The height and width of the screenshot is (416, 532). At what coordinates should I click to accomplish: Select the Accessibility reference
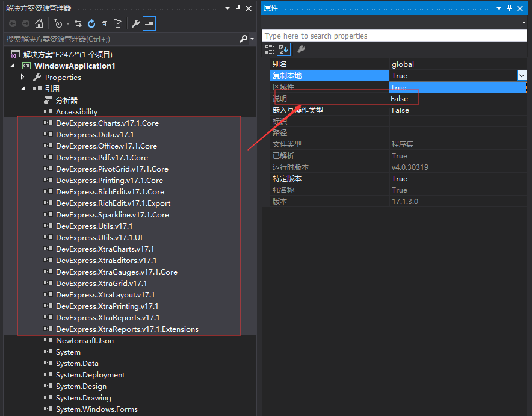tap(76, 111)
